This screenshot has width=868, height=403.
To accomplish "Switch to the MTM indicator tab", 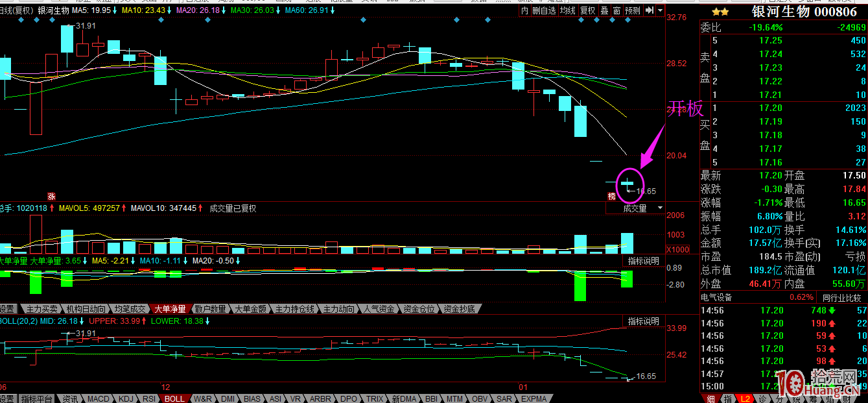I will [x=456, y=398].
